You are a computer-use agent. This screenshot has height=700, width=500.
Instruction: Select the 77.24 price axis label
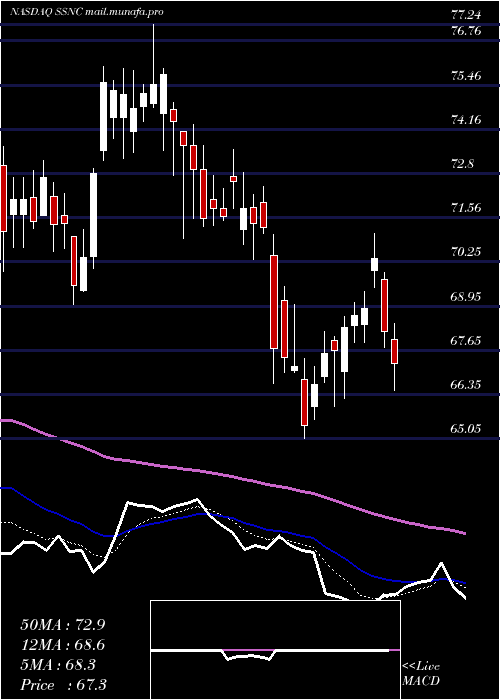466,15
